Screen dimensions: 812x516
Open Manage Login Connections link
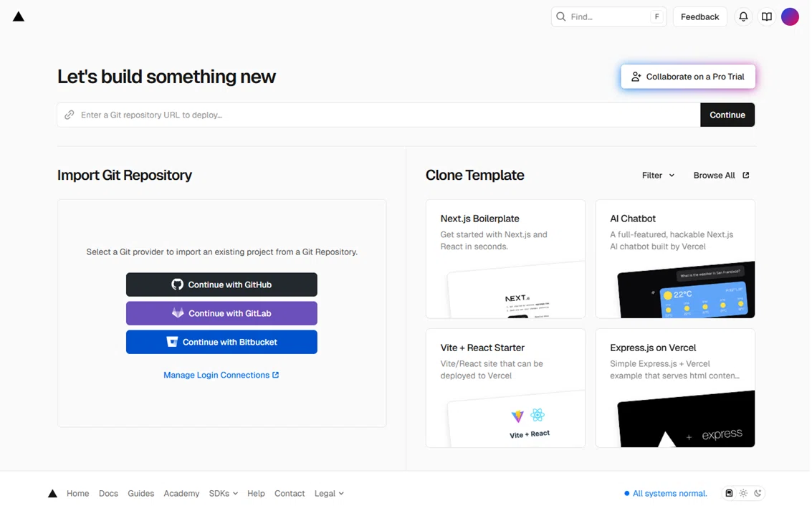(x=221, y=375)
